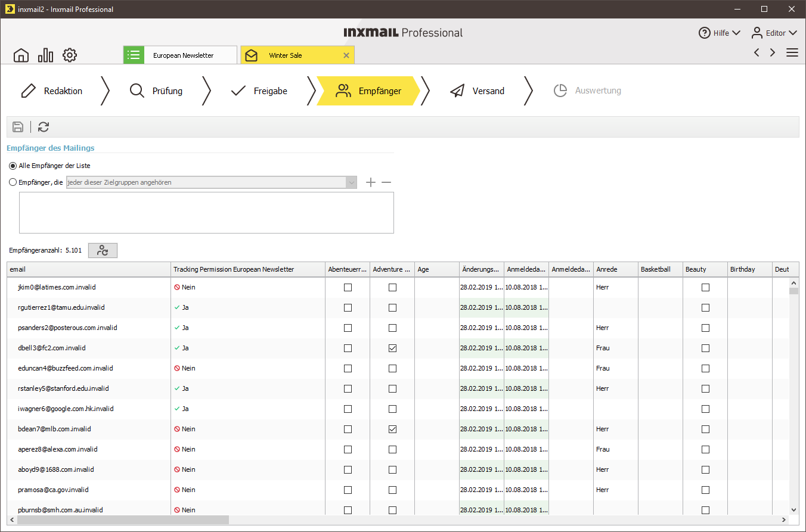Click the pie chart icon of Auswertung step
The width and height of the screenshot is (806, 532).
560,91
